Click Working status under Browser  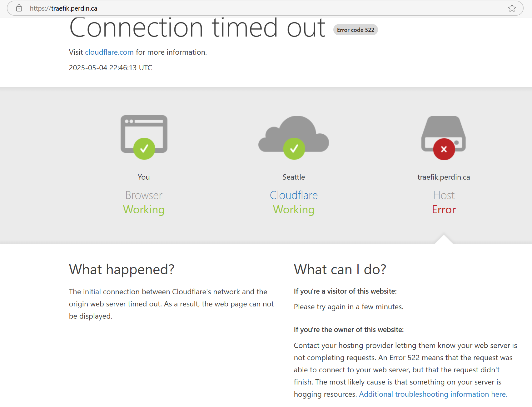[x=144, y=210]
